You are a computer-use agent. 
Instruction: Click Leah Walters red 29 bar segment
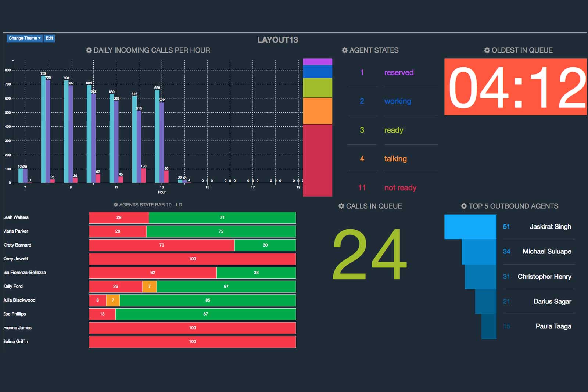[x=119, y=218]
